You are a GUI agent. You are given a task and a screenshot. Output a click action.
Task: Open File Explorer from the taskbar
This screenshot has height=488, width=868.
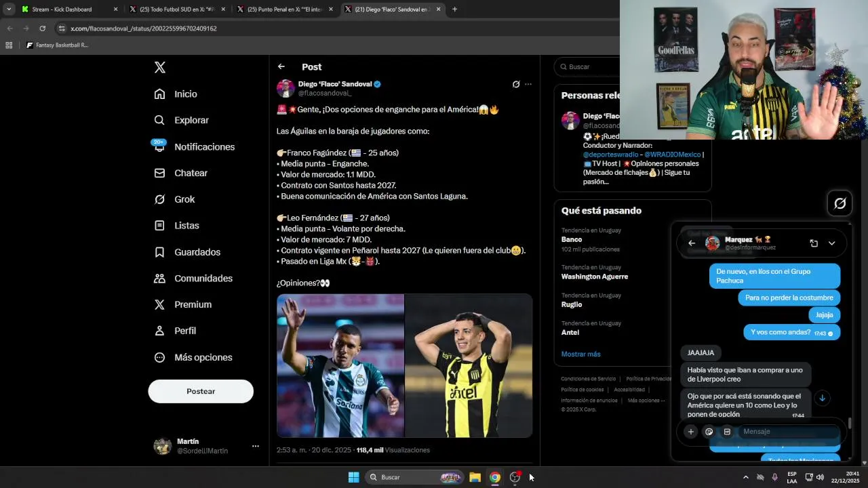pyautogui.click(x=475, y=477)
